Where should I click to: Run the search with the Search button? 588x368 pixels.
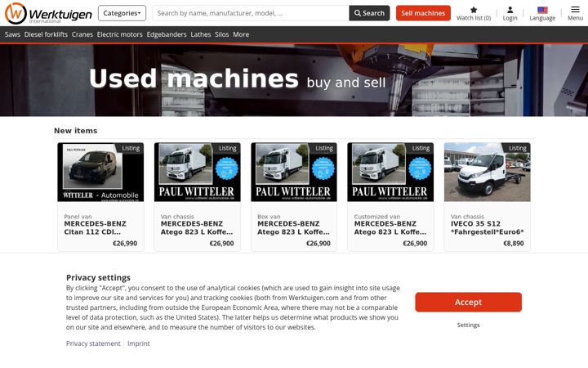[x=369, y=13]
